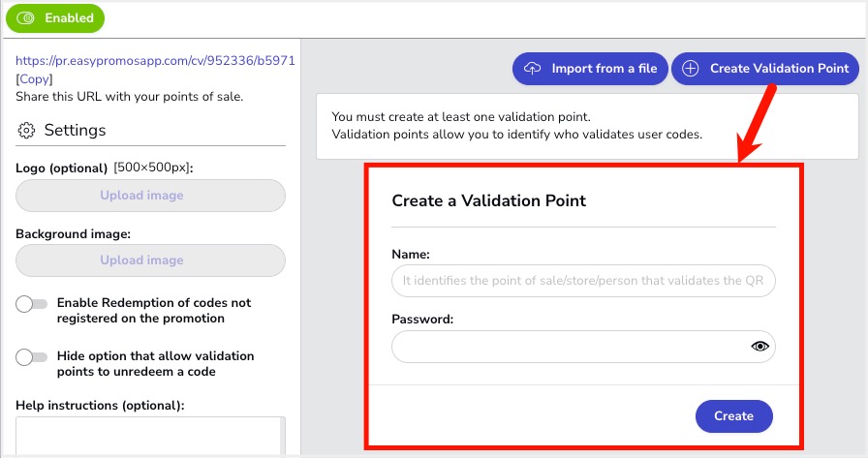
Task: Toggle the green Enabled switch
Action: pyautogui.click(x=55, y=18)
